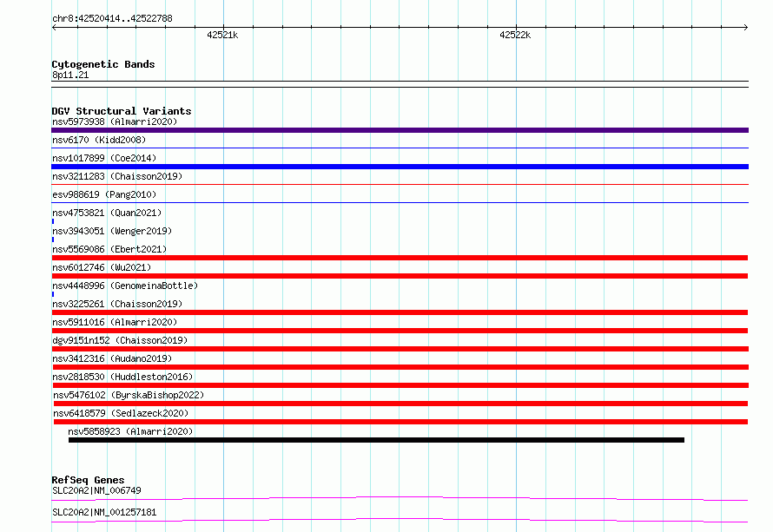
Task: Open variant dgv9151n152 (Chaisson2019) label
Action: pyautogui.click(x=120, y=340)
